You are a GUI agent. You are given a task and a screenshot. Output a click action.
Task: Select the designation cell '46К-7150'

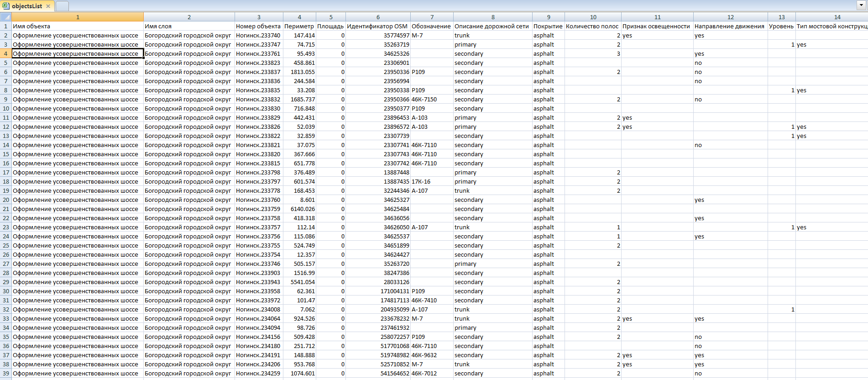(432, 99)
